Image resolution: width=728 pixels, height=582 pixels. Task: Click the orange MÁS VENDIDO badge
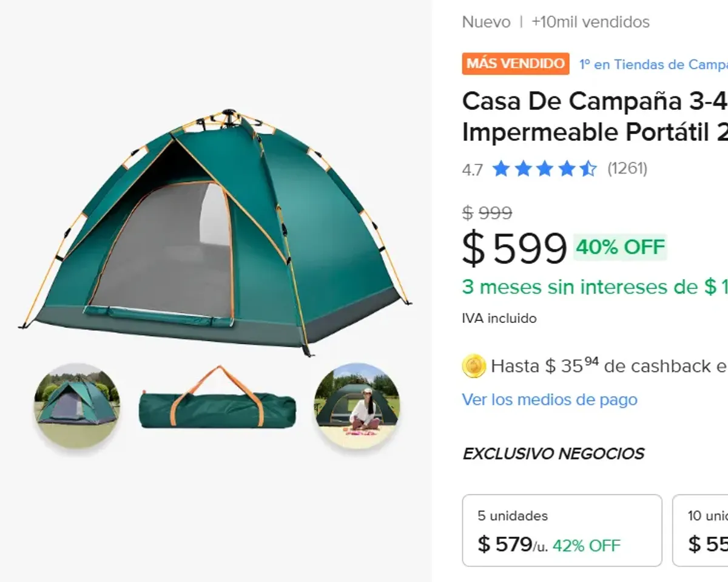click(x=516, y=64)
